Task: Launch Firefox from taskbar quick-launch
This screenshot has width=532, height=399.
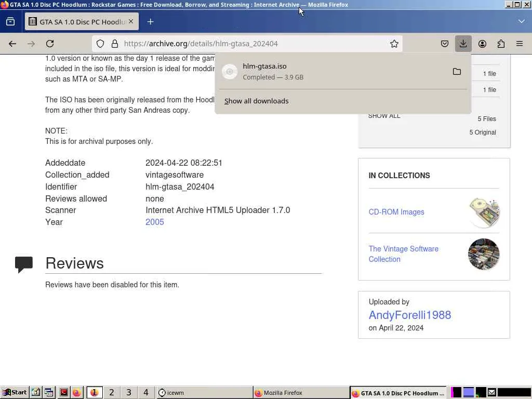Action: [x=77, y=393]
